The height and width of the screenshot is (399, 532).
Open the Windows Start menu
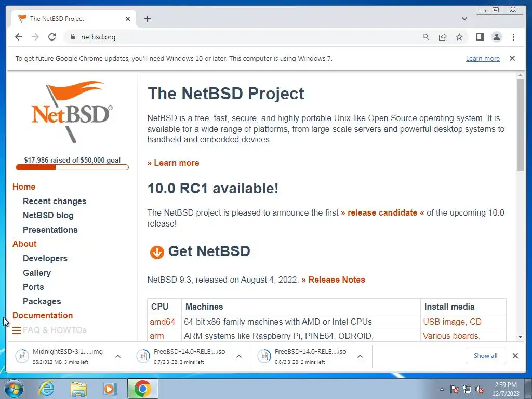pyautogui.click(x=14, y=389)
